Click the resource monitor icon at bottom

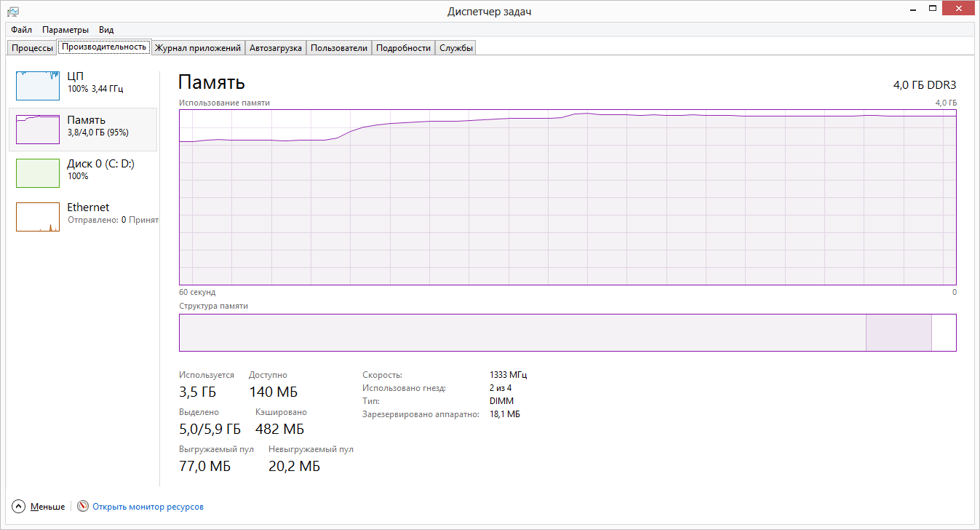click(x=83, y=506)
